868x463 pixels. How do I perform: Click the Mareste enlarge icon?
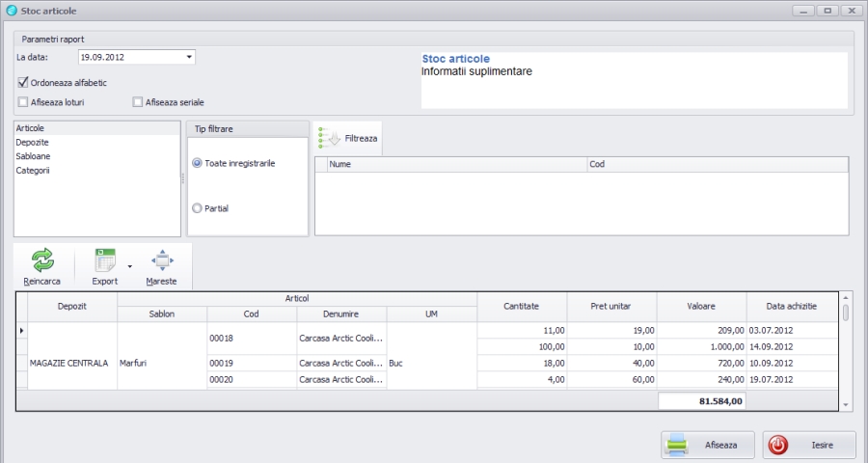click(162, 259)
